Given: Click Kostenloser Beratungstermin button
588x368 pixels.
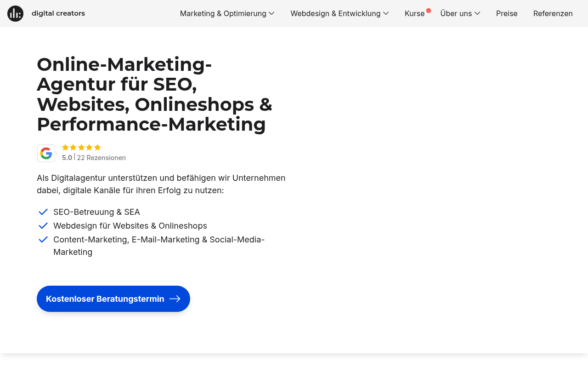Looking at the screenshot, I should [113, 299].
